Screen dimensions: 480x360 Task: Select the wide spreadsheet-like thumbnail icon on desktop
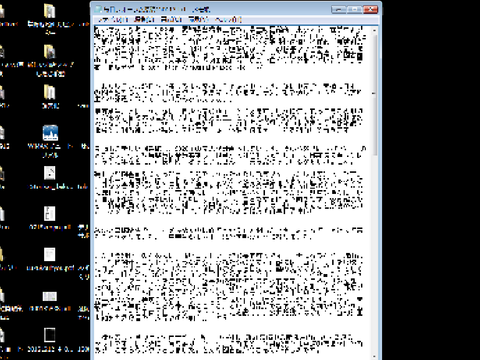50,296
